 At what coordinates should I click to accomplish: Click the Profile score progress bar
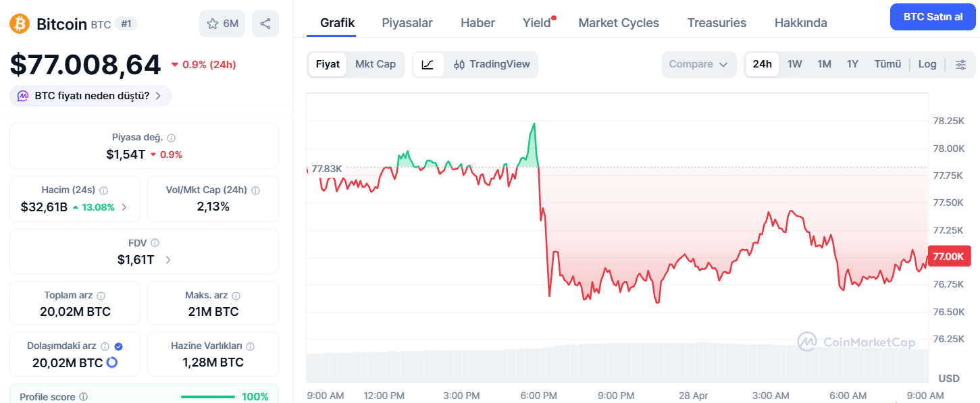(x=207, y=396)
